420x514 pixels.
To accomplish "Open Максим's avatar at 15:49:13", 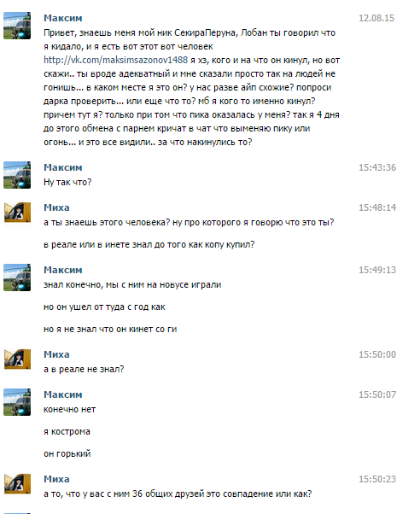I will pos(17,277).
